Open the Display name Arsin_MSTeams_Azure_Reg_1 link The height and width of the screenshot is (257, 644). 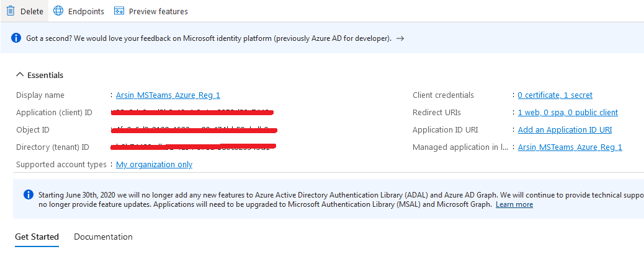(168, 95)
